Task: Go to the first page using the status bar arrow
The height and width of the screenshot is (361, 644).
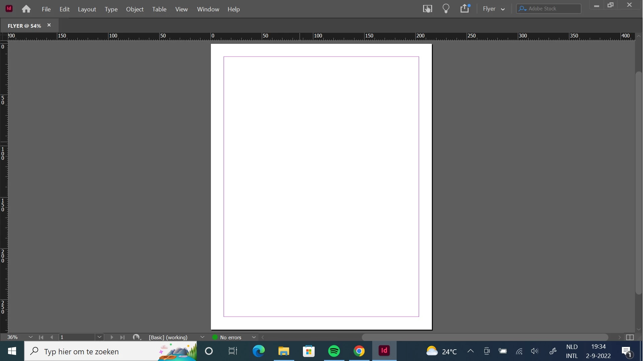Action: (x=41, y=338)
